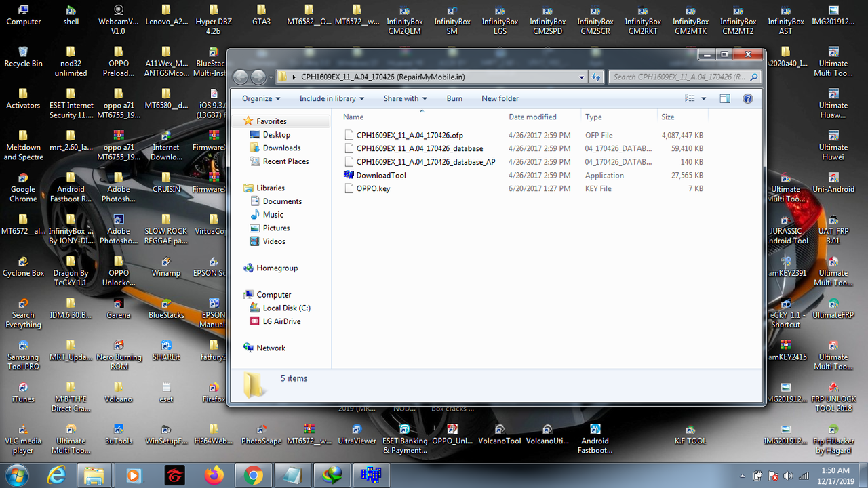This screenshot has height=488, width=868.
Task: Select the iTunes desktop shortcut
Action: point(23,393)
